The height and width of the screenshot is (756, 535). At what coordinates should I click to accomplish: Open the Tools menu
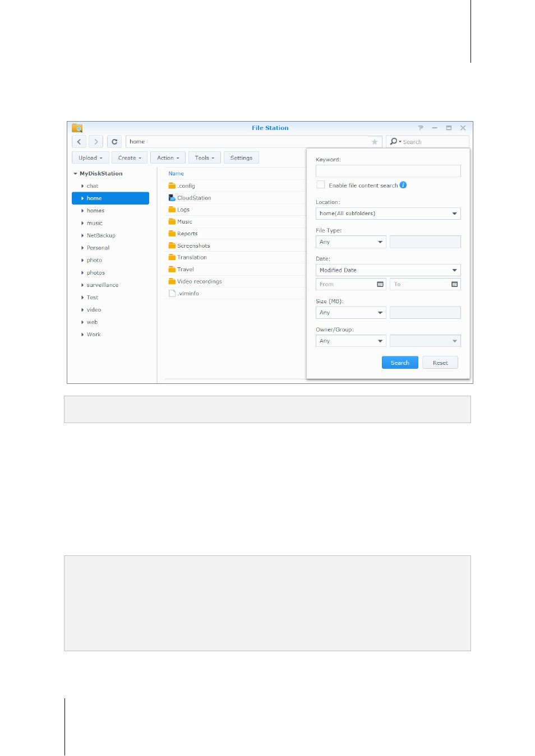[205, 158]
